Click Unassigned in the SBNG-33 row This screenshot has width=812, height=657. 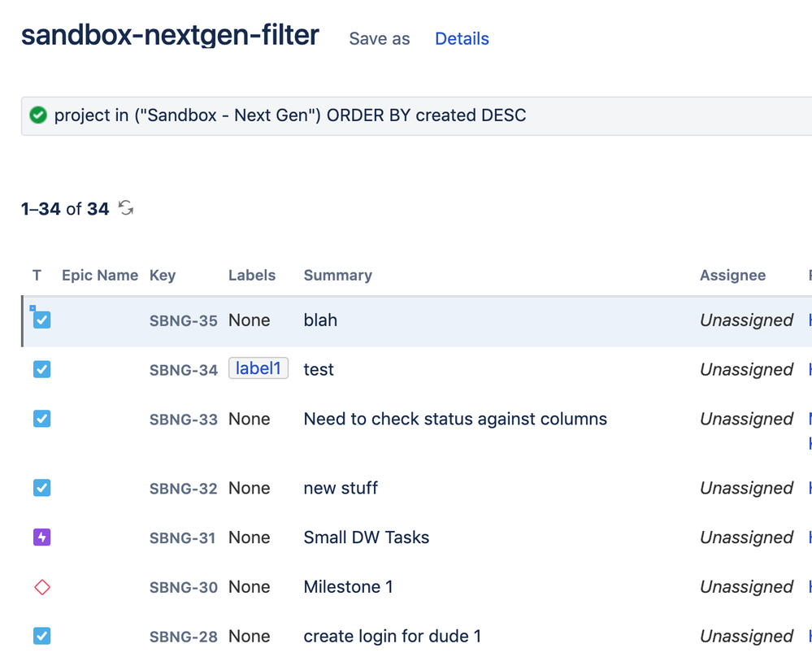[747, 419]
